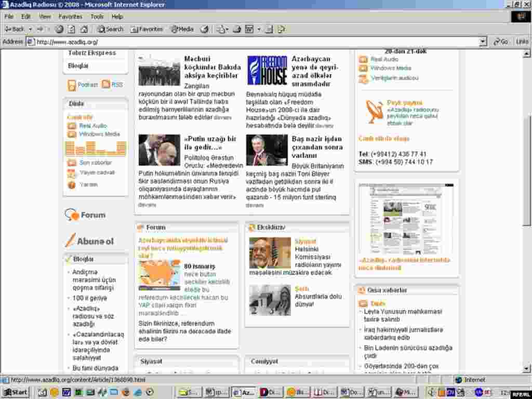Image resolution: width=532 pixels, height=399 pixels.
Task: Go to Home page icon
Action: point(84,29)
